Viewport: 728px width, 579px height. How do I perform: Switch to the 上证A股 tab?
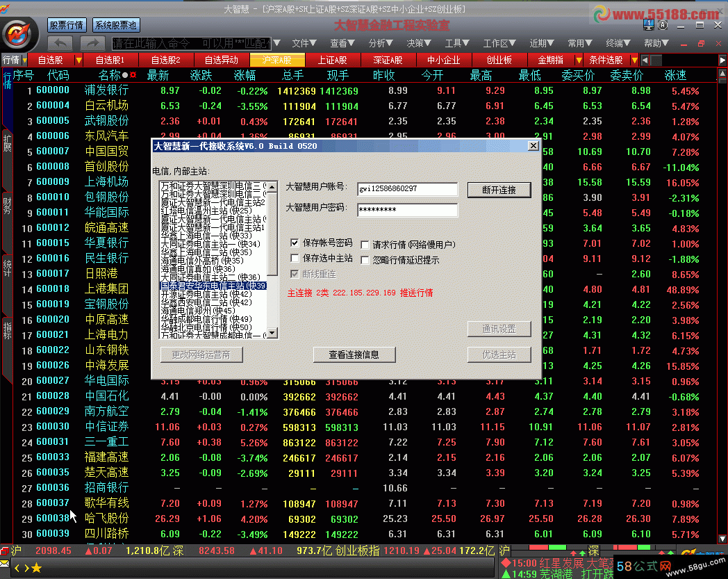[x=333, y=60]
